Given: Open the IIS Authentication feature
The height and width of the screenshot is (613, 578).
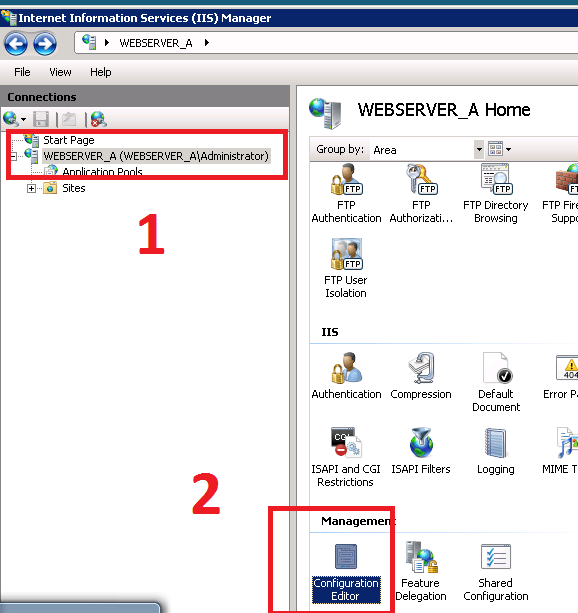Looking at the screenshot, I should [x=346, y=376].
